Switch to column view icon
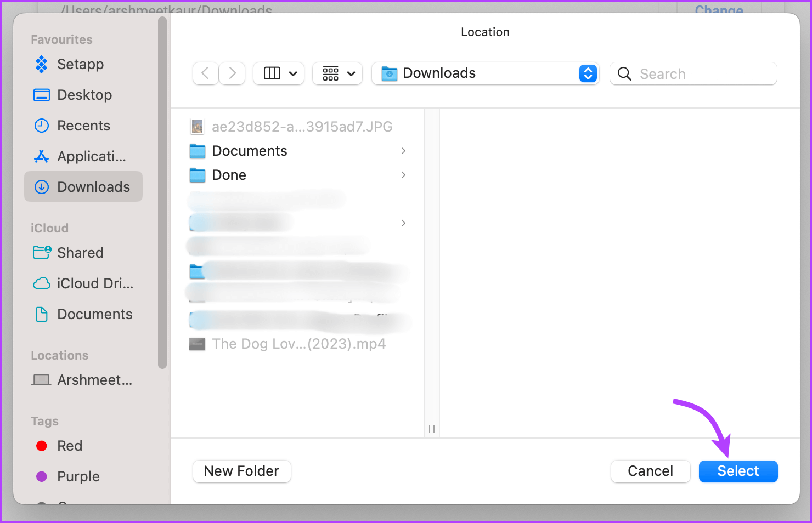Screen dimensions: 812x523 tap(272, 73)
